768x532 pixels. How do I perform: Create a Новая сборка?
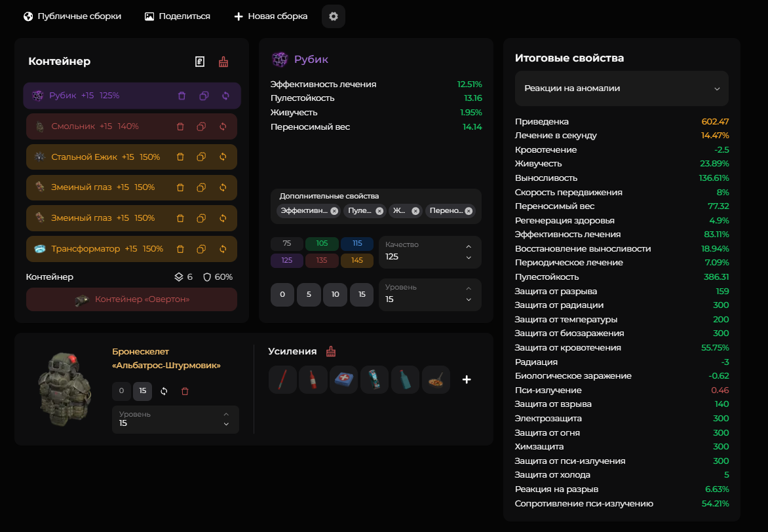point(271,16)
